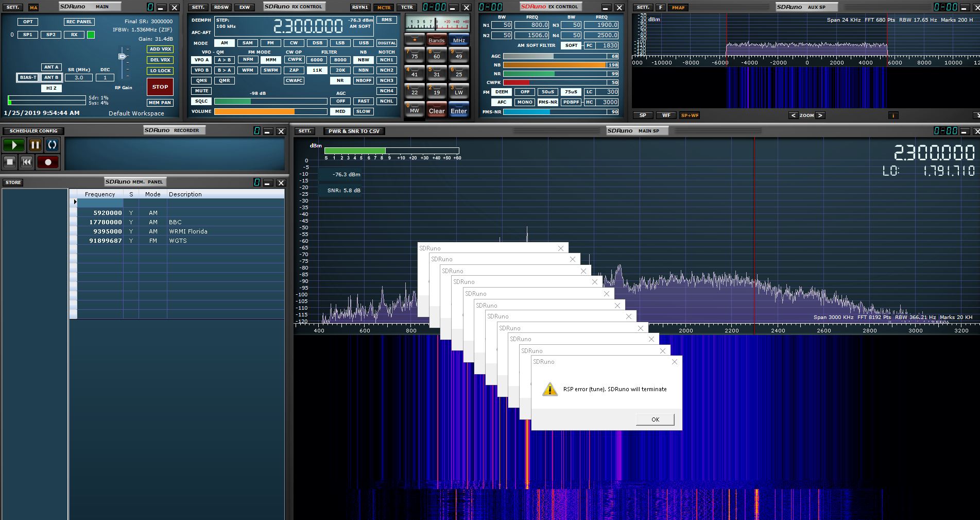Select keypad key 6 for 25m band

(459, 72)
